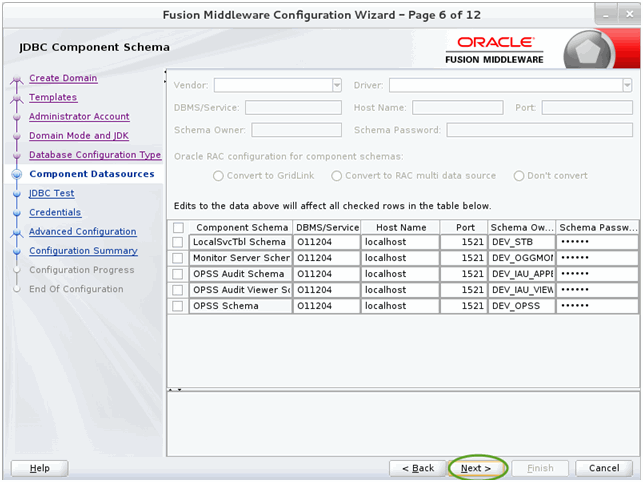The image size is (643, 482).
Task: Click the JDBC Test step bullet icon
Action: point(17,194)
